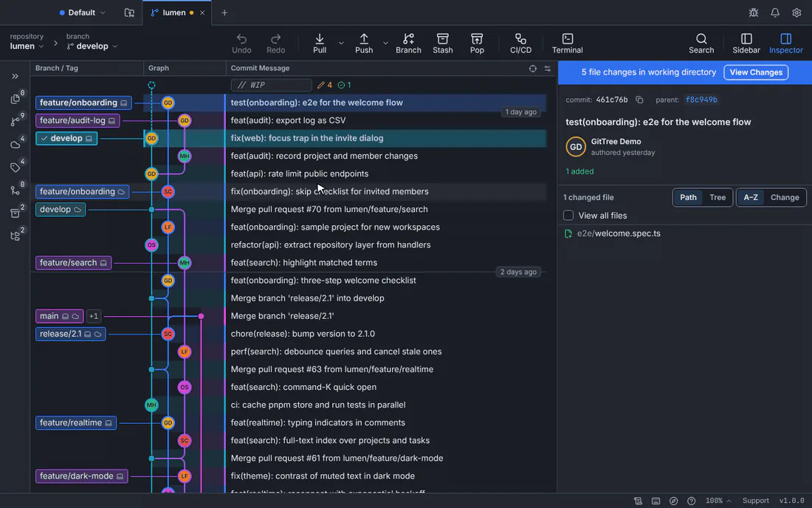Switch the file list to Path view
The width and height of the screenshot is (812, 508).
click(688, 197)
